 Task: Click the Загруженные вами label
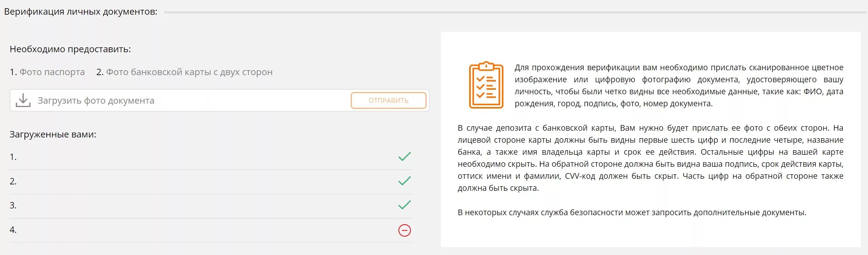(x=53, y=134)
